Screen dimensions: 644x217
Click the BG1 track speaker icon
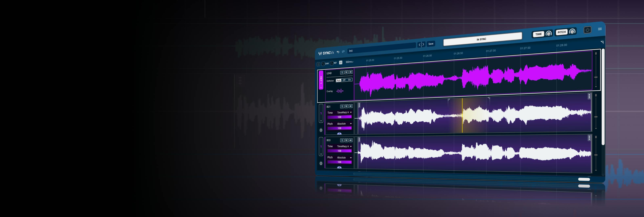pyautogui.click(x=350, y=106)
